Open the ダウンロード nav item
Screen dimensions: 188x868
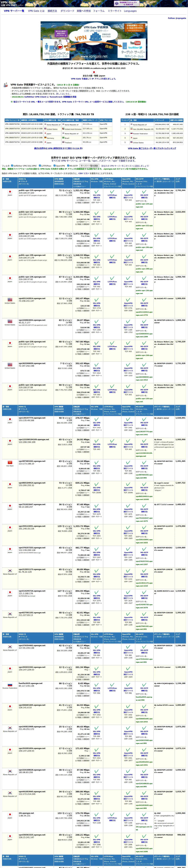point(67,11)
